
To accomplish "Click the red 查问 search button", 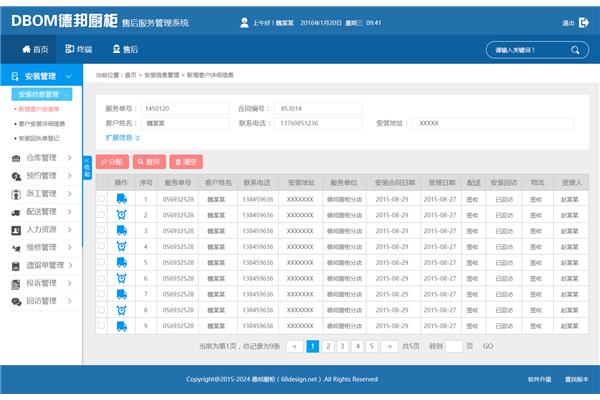I will click(x=149, y=162).
